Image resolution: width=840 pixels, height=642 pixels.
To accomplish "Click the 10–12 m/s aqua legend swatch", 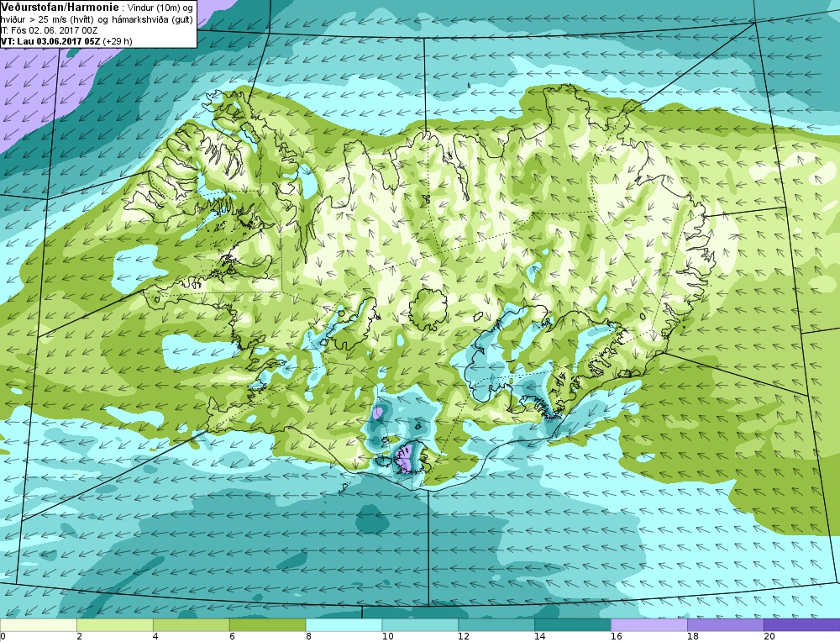I will click(x=420, y=625).
